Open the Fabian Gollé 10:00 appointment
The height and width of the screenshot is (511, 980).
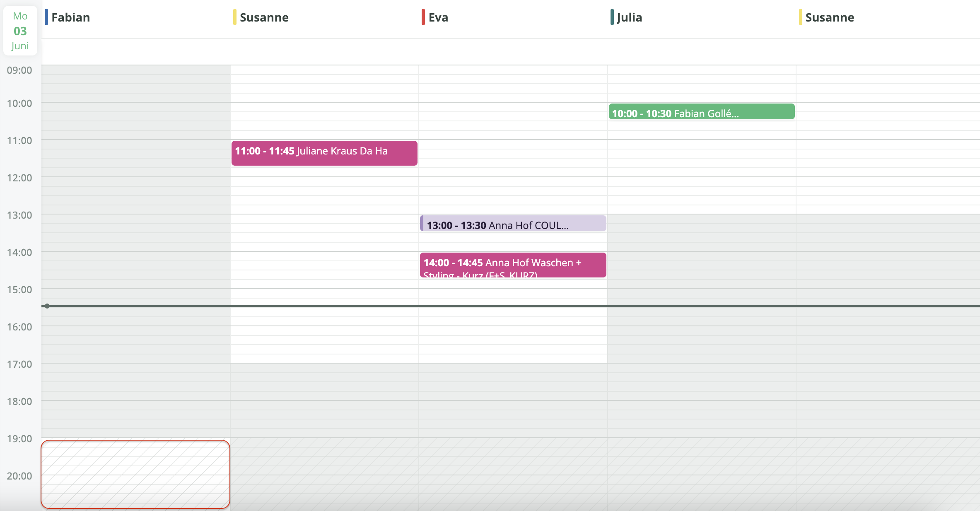[701, 112]
